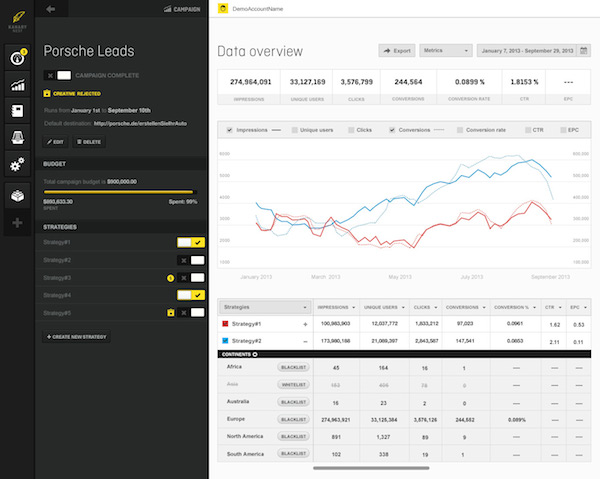Open the Metrics dropdown
600x479 pixels.
446,51
